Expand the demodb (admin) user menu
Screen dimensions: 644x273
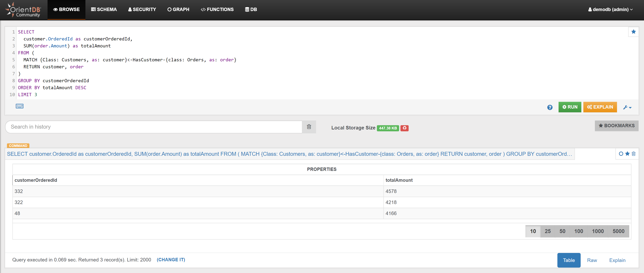click(610, 10)
